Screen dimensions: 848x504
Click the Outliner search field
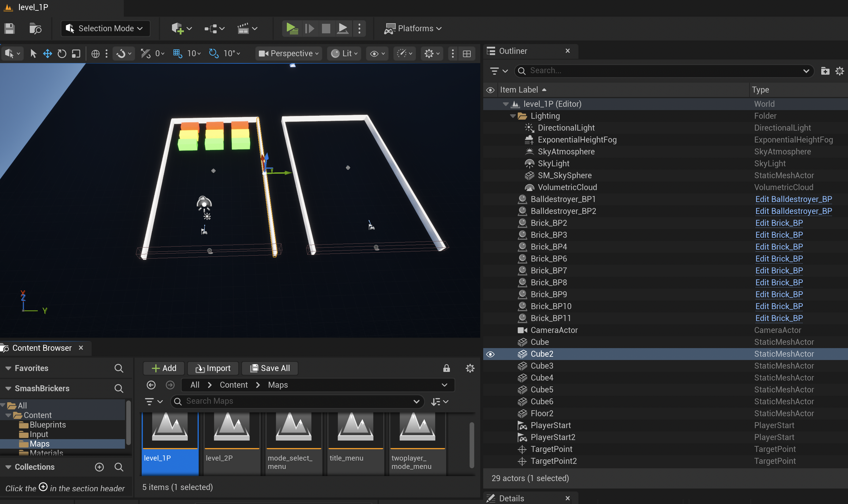point(664,71)
